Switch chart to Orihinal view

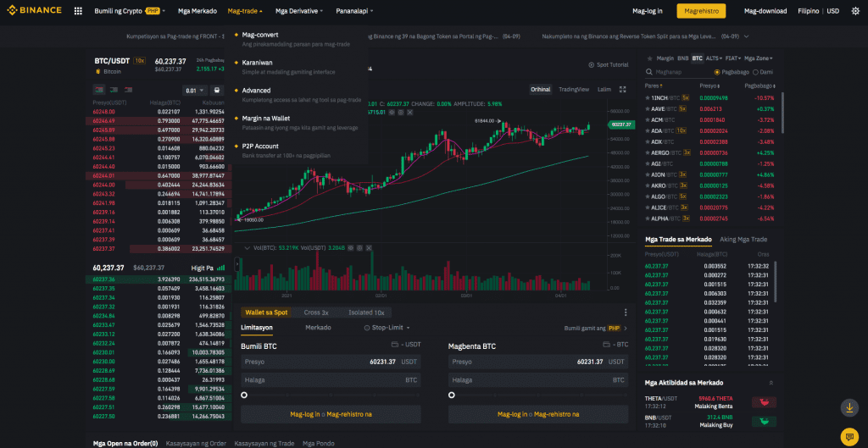(540, 89)
